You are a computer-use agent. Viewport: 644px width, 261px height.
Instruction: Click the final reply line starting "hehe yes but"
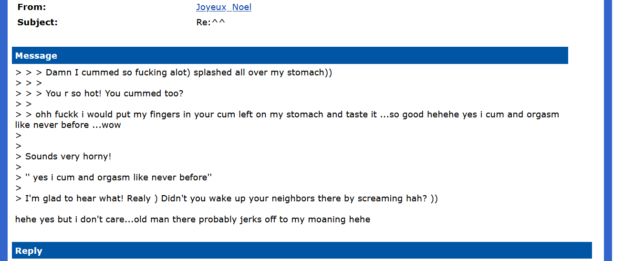[192, 219]
